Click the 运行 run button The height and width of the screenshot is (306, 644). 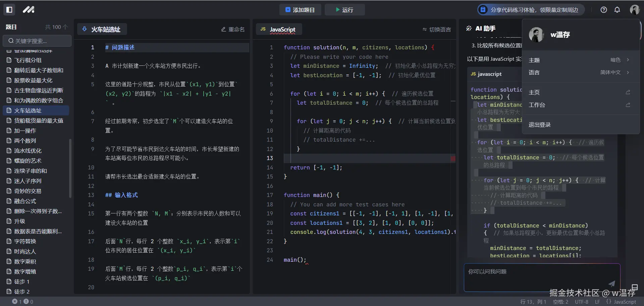click(344, 9)
